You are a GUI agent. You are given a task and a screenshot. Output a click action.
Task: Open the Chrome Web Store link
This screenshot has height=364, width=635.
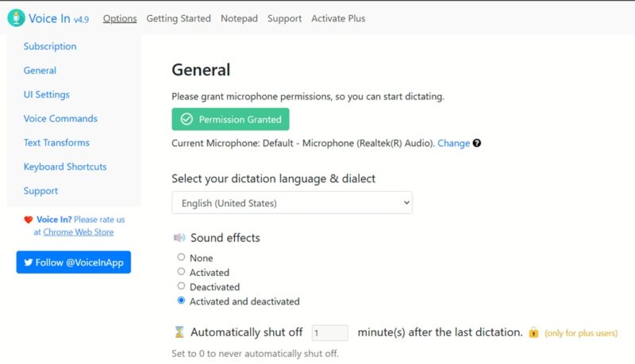[79, 232]
